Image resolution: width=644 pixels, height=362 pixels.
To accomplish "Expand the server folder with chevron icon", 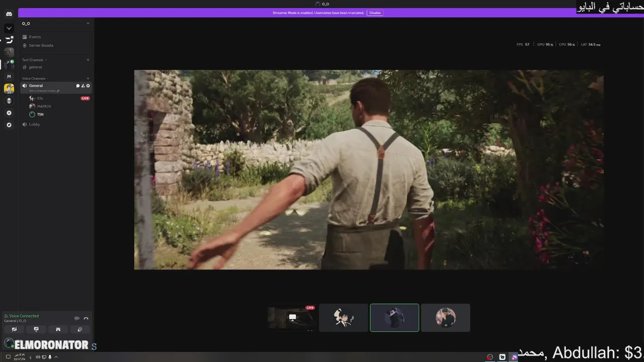I will tap(9, 28).
